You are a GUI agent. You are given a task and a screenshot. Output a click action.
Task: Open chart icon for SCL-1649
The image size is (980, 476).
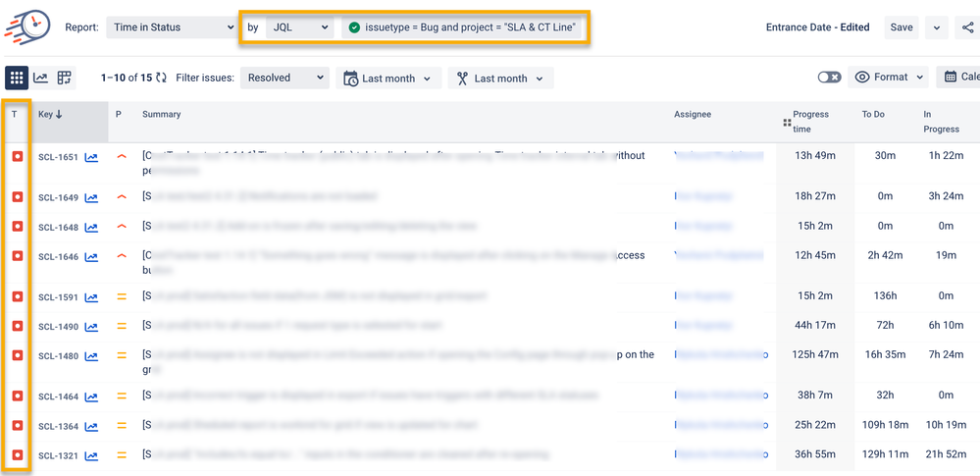pyautogui.click(x=91, y=197)
